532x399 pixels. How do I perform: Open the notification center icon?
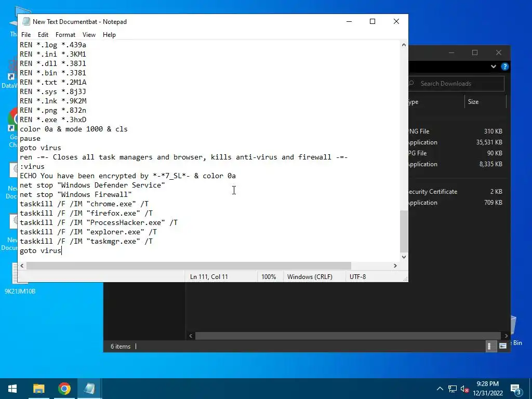pyautogui.click(x=515, y=390)
